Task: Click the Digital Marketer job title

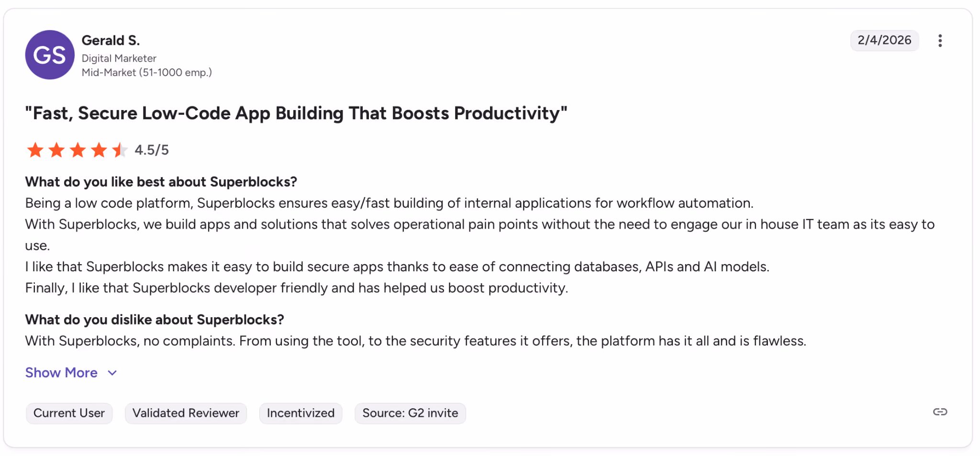Action: (119, 58)
